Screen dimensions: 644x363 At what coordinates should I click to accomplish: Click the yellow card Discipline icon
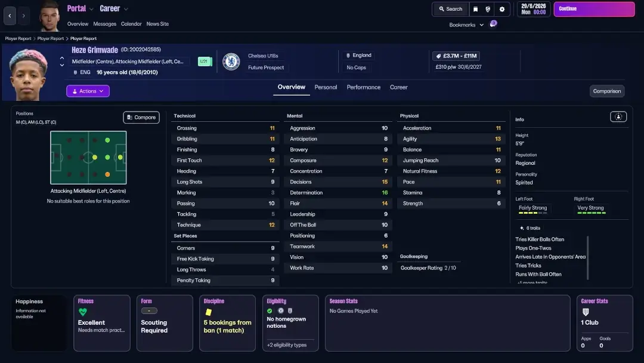[x=209, y=312]
